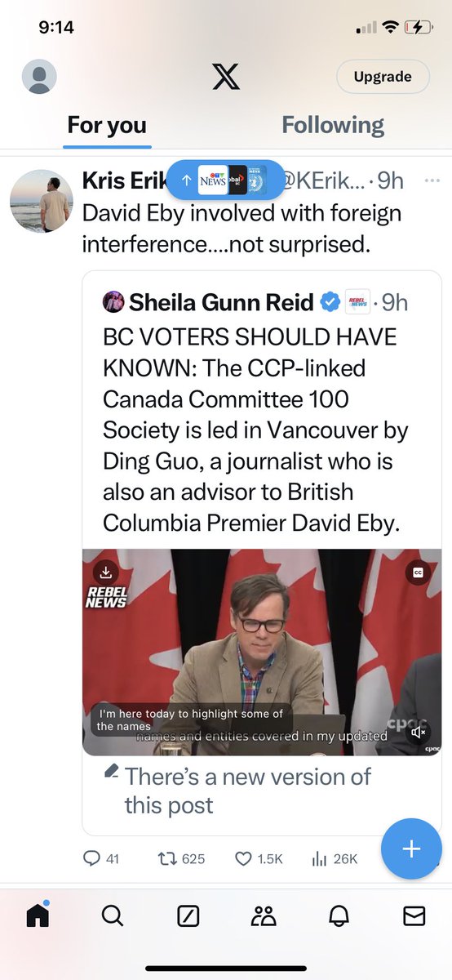Switch to the Following tab

pos(333,125)
